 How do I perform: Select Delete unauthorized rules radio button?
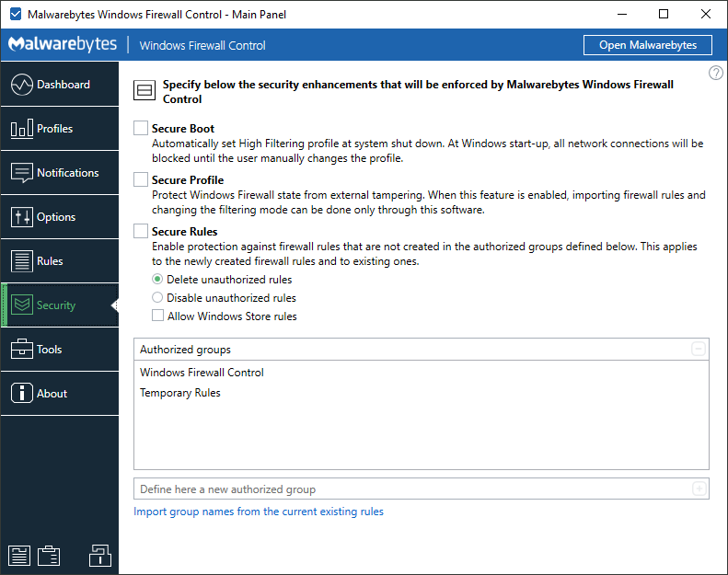click(x=157, y=280)
